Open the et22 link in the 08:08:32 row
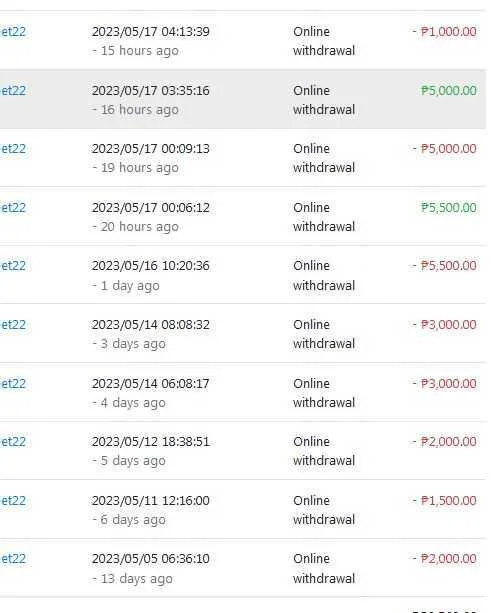This screenshot has width=501, height=613. [x=13, y=325]
